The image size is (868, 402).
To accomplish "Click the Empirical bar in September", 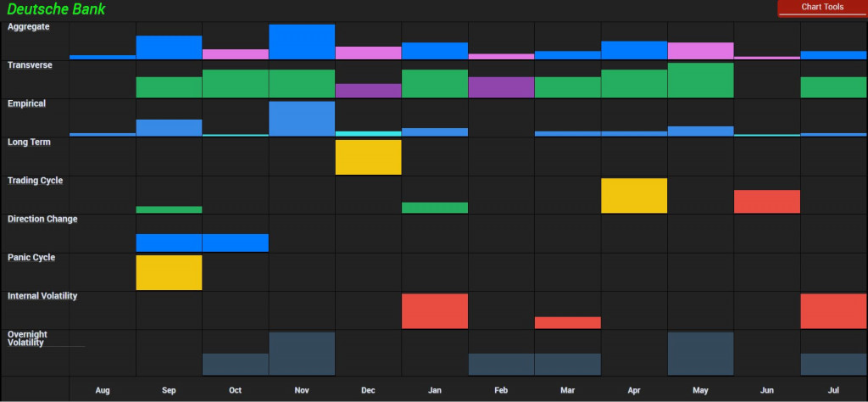I will [x=169, y=128].
